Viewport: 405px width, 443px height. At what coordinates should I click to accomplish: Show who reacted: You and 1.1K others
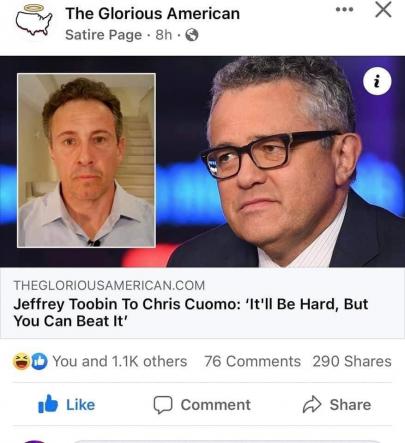120,361
